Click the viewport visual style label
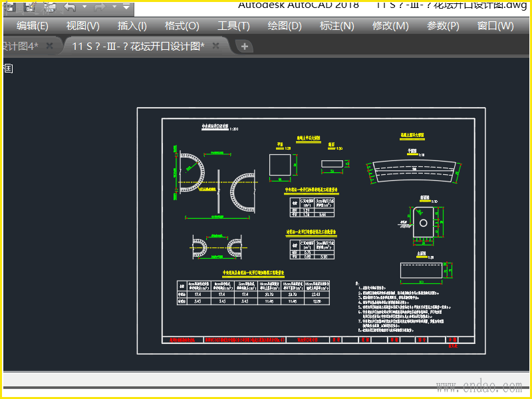Viewport: 532px width, 399px height. click(8, 68)
